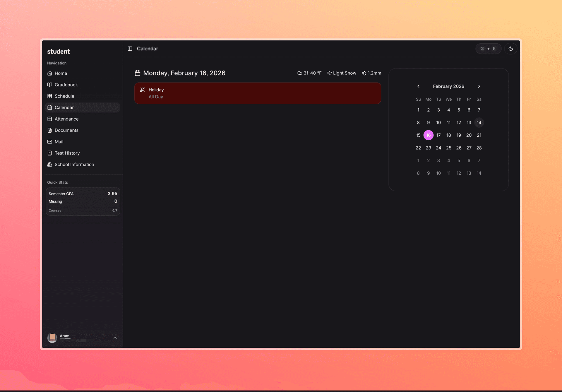Viewport: 562px width, 392px height.
Task: Click Aram's profile avatar
Action: coord(52,338)
